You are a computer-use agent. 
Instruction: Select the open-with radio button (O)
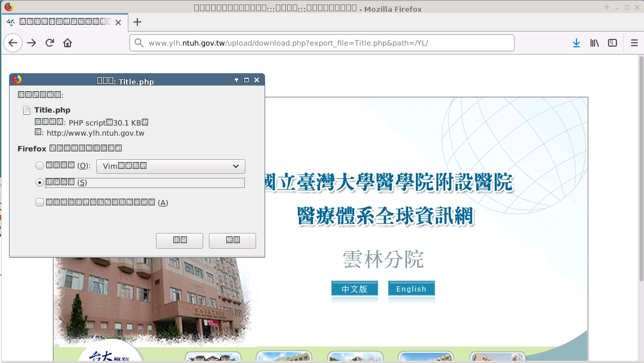pos(39,165)
